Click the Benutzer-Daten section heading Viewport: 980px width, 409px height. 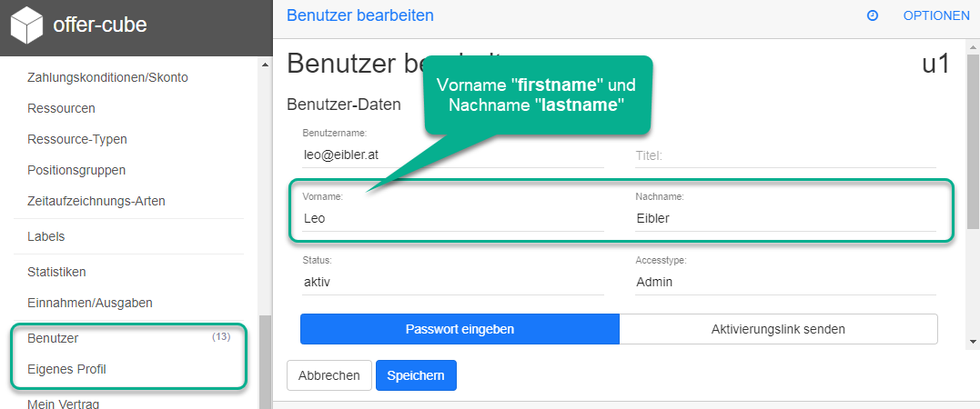pos(344,105)
